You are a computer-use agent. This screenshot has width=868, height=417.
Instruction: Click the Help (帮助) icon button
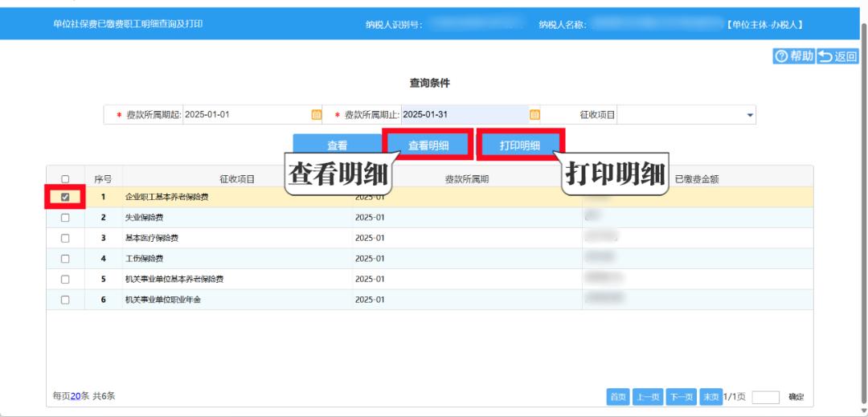(793, 56)
